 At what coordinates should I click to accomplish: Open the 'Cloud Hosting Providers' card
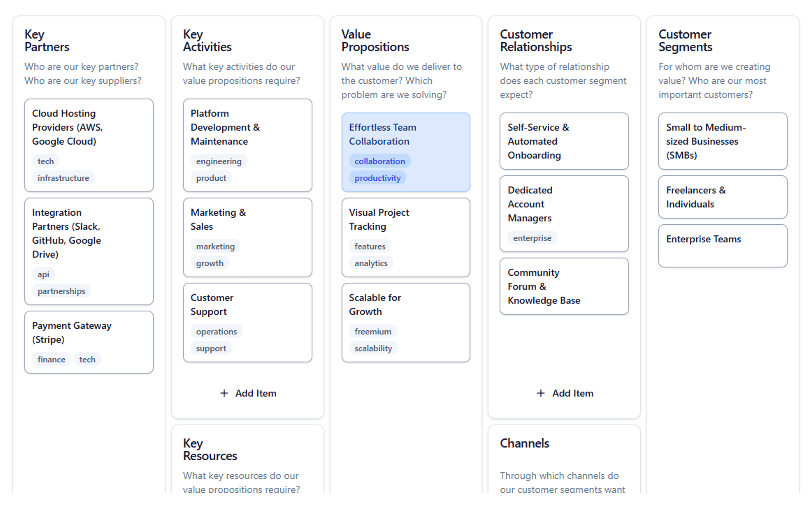point(89,145)
